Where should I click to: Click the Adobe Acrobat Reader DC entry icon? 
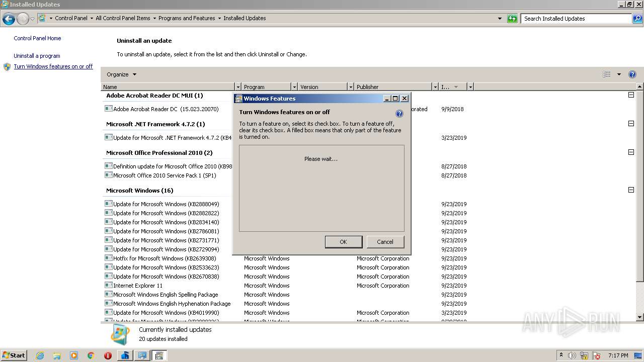[108, 109]
